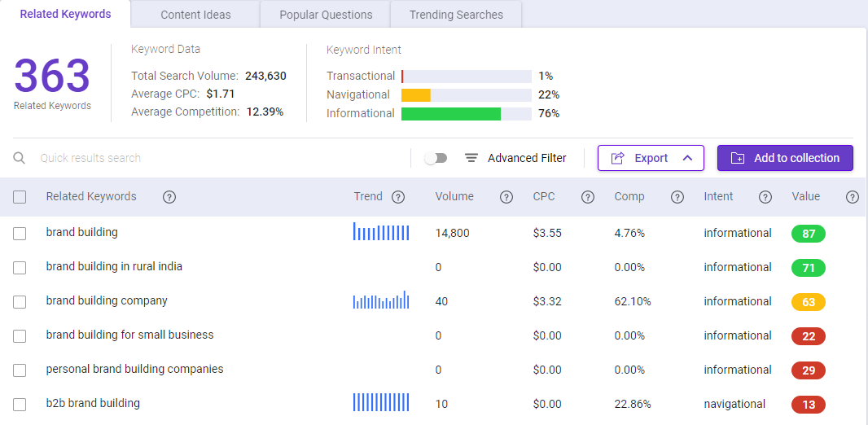Click the red value badge 29
868x425 pixels.
pos(809,370)
